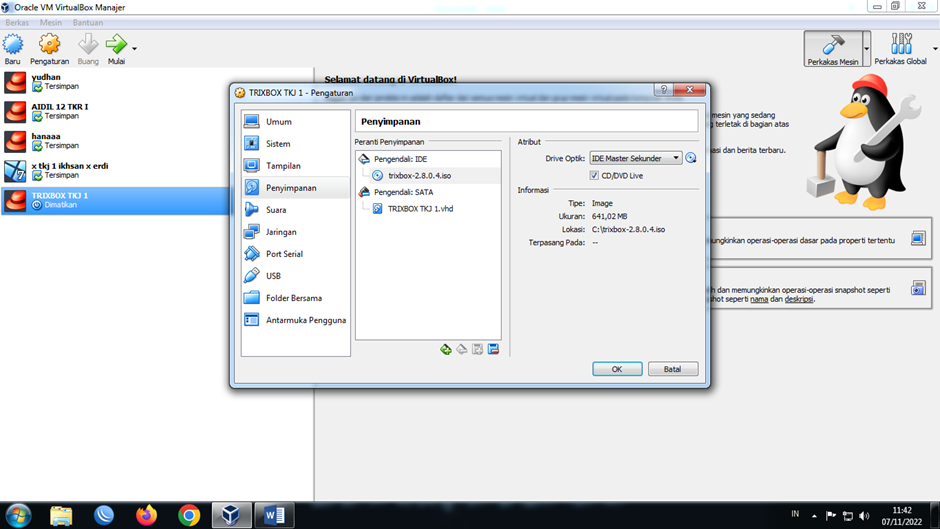Screen dimensions: 940x529
Task: Cancel settings with Batal button
Action: coord(673,369)
